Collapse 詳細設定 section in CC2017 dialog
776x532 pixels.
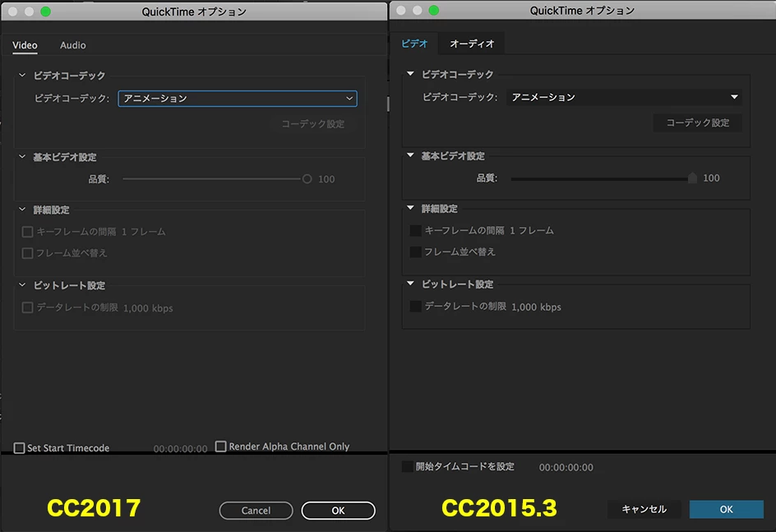click(x=22, y=210)
